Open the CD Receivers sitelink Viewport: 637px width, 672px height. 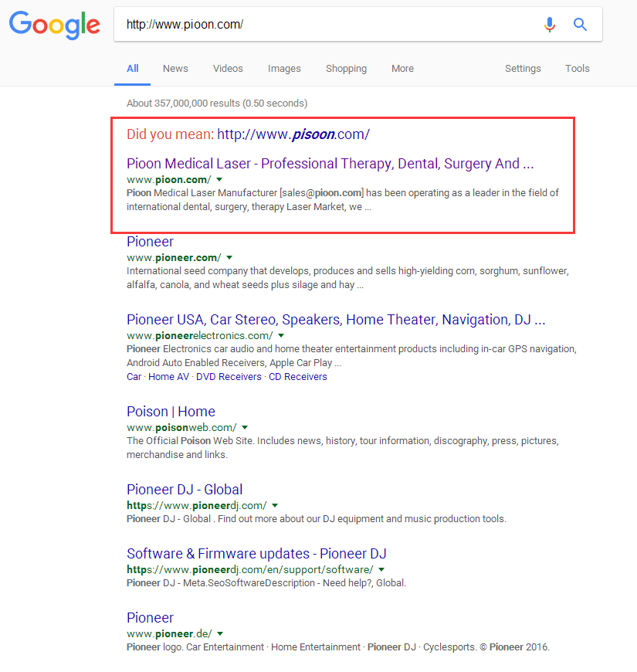pos(298,377)
